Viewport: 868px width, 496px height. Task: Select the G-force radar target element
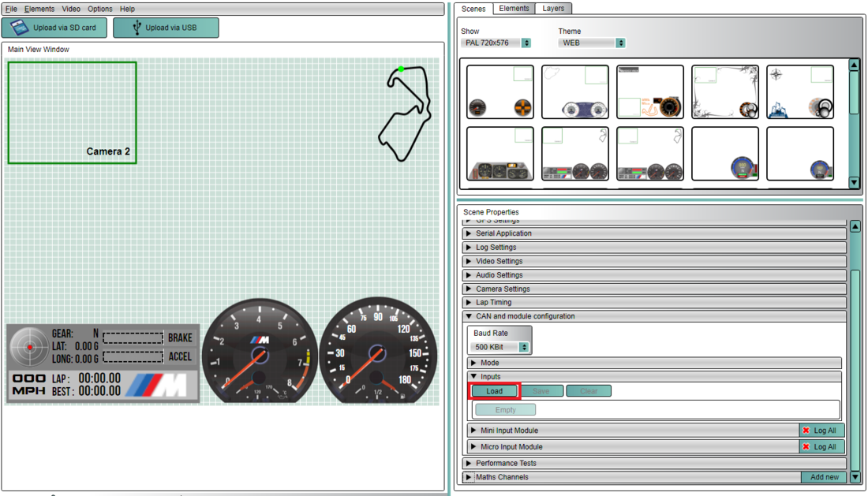[30, 347]
